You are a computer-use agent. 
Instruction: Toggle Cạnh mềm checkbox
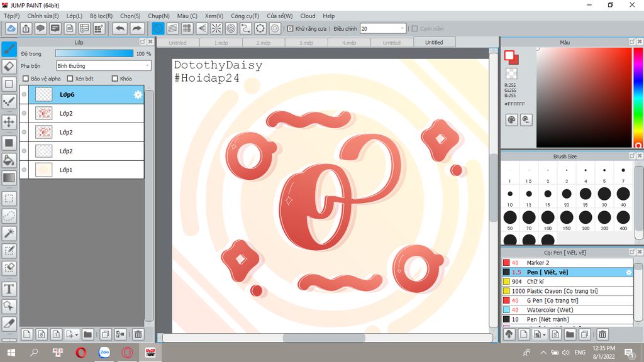(415, 29)
